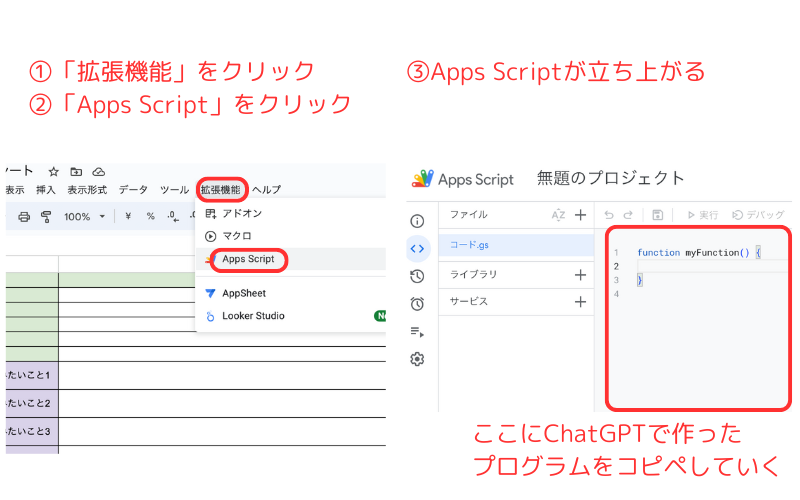The width and height of the screenshot is (800, 500).
Task: Save project with the floppy disk icon
Action: pos(658,215)
